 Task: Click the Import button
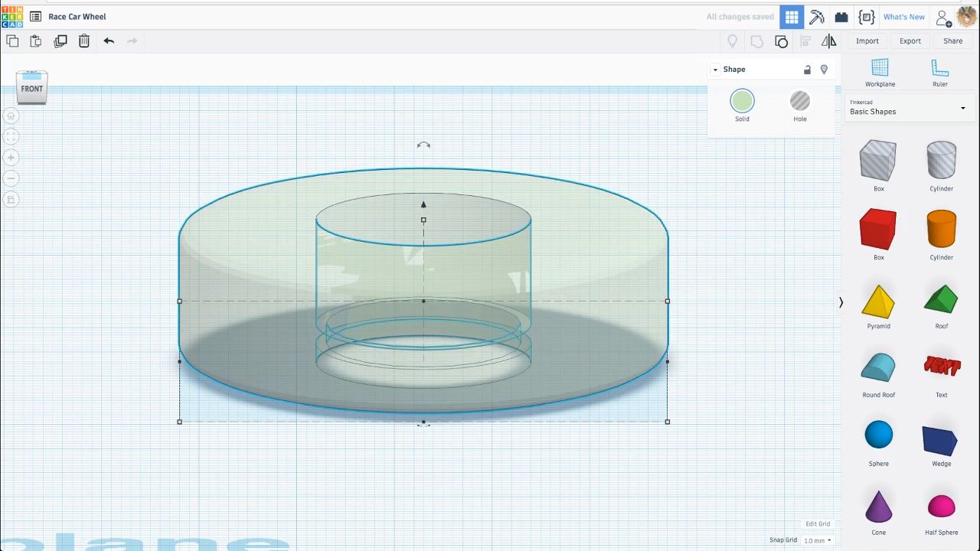[x=867, y=41]
